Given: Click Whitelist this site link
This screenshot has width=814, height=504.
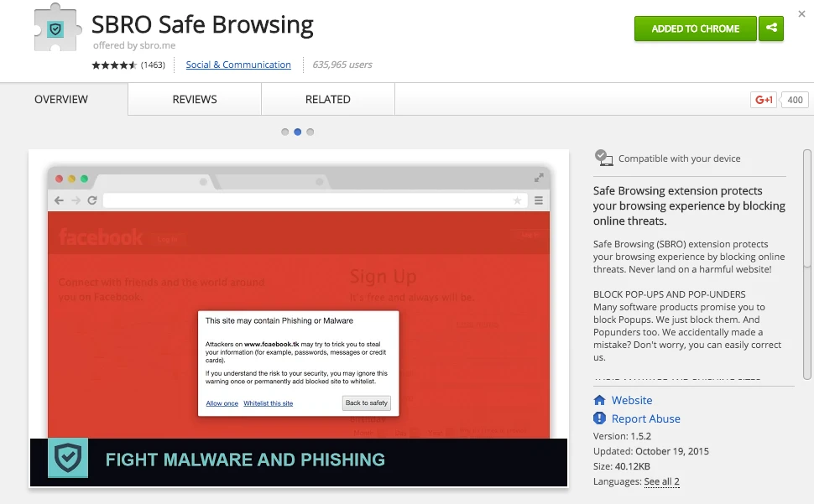Looking at the screenshot, I should click(x=268, y=403).
